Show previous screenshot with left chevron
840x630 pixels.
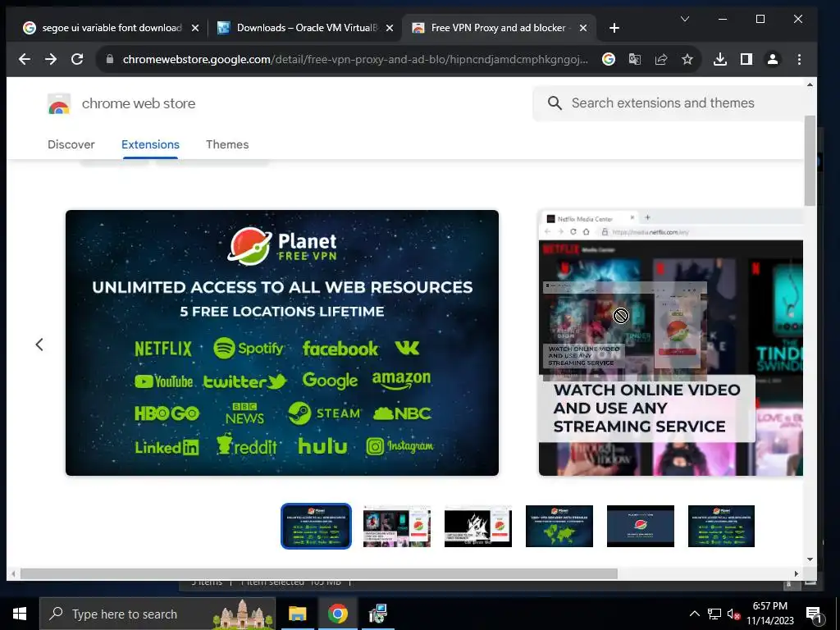click(39, 345)
